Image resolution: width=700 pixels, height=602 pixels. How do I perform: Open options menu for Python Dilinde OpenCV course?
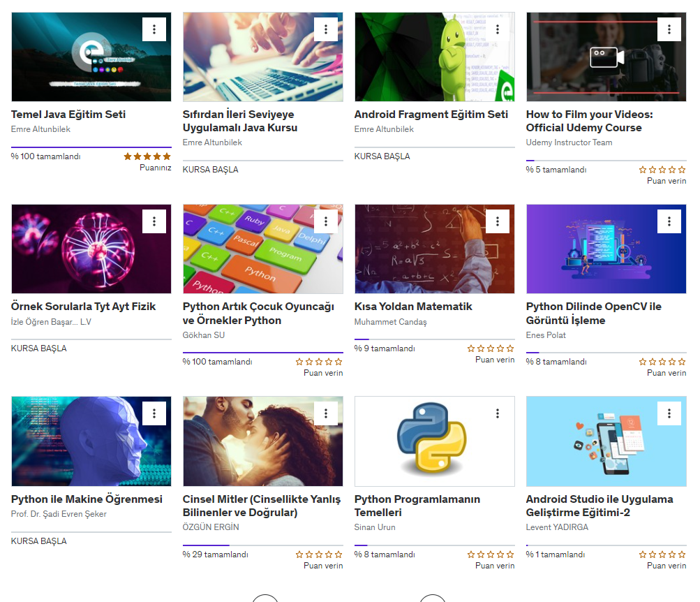(x=669, y=221)
